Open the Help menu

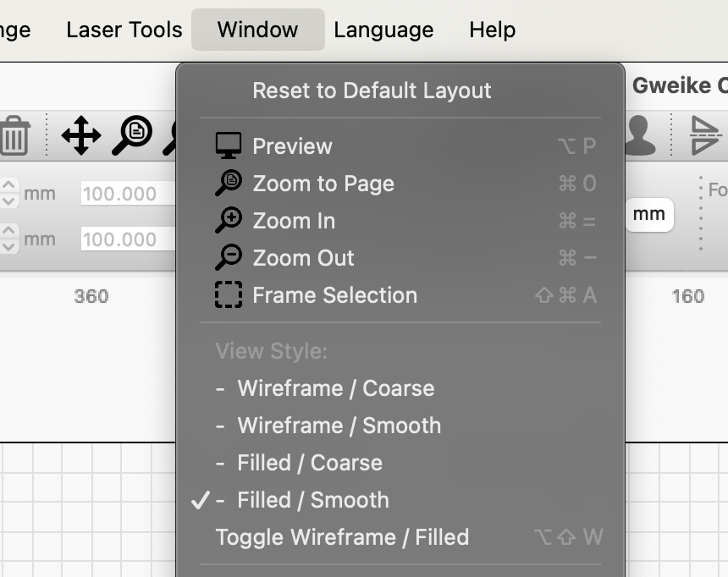tap(492, 30)
